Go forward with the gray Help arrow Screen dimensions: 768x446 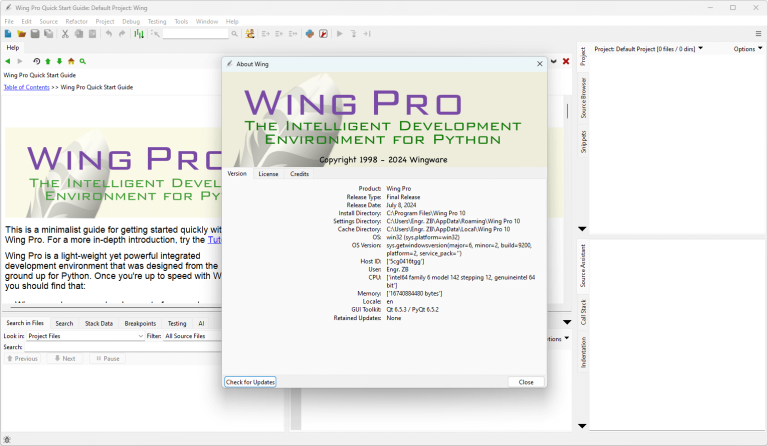[x=20, y=61]
